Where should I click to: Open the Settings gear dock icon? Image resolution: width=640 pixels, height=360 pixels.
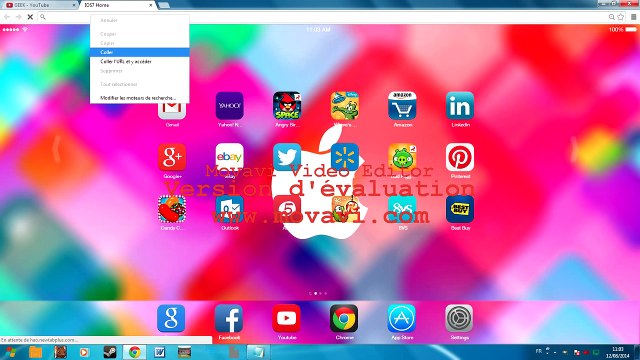point(459,318)
